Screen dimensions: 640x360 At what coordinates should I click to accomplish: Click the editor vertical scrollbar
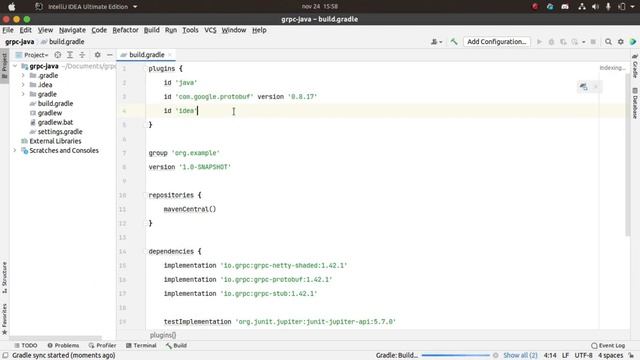click(x=627, y=155)
